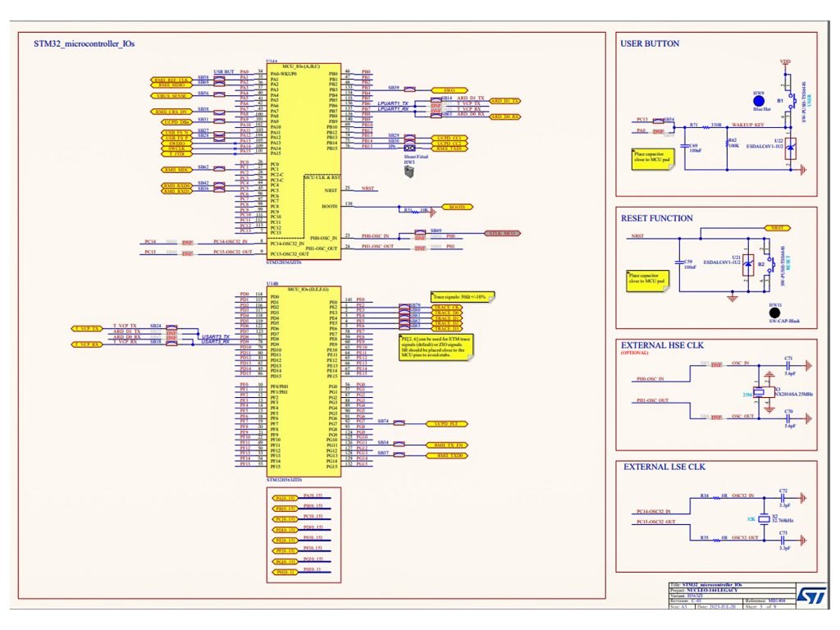Select the U14B MCU block body

pyautogui.click(x=304, y=381)
